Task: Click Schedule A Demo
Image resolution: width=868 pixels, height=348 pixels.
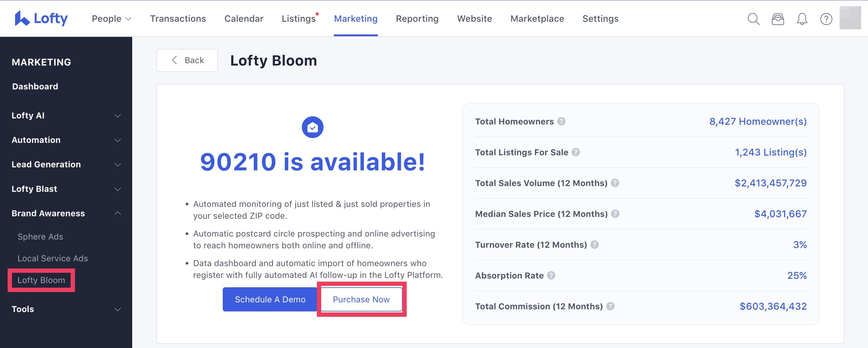Action: [270, 299]
